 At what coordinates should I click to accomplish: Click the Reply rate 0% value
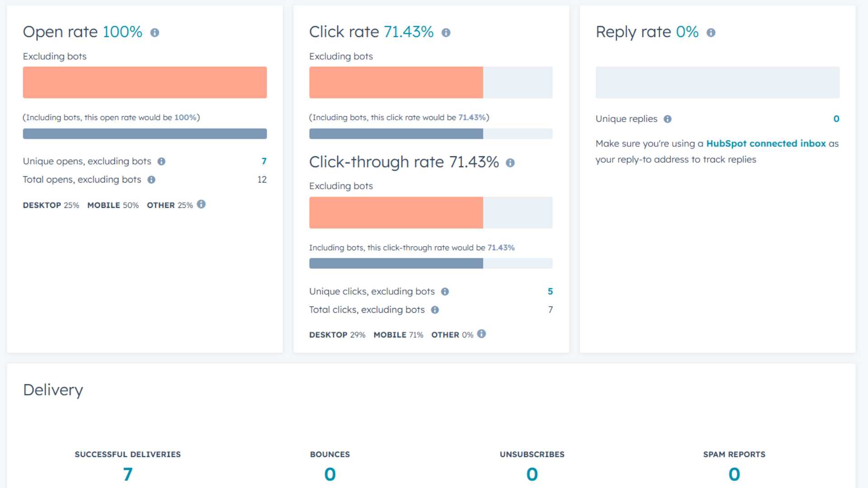click(687, 32)
